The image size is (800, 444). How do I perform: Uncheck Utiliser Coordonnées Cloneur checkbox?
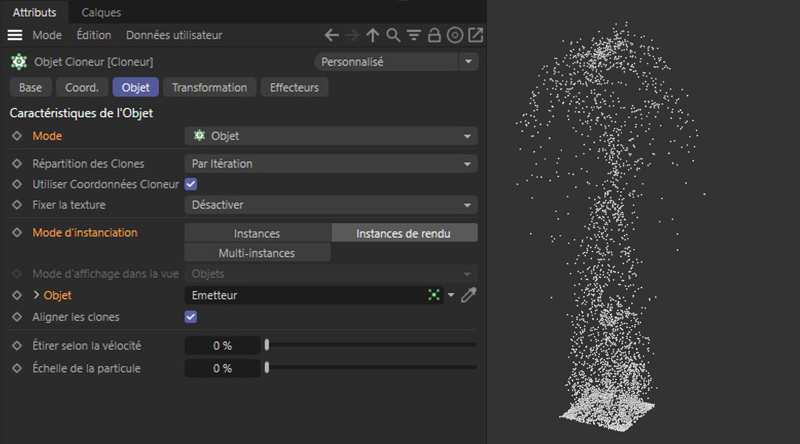191,184
